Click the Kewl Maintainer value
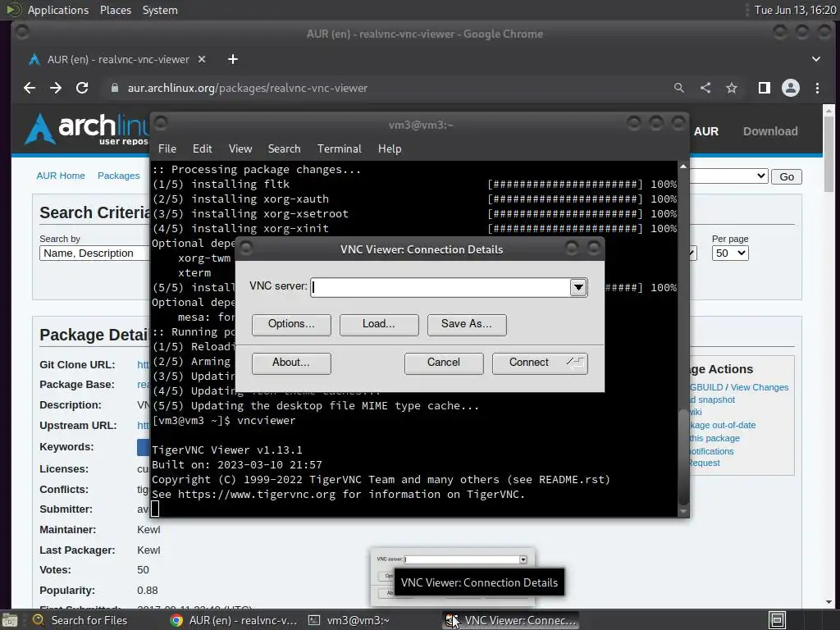 [148, 530]
